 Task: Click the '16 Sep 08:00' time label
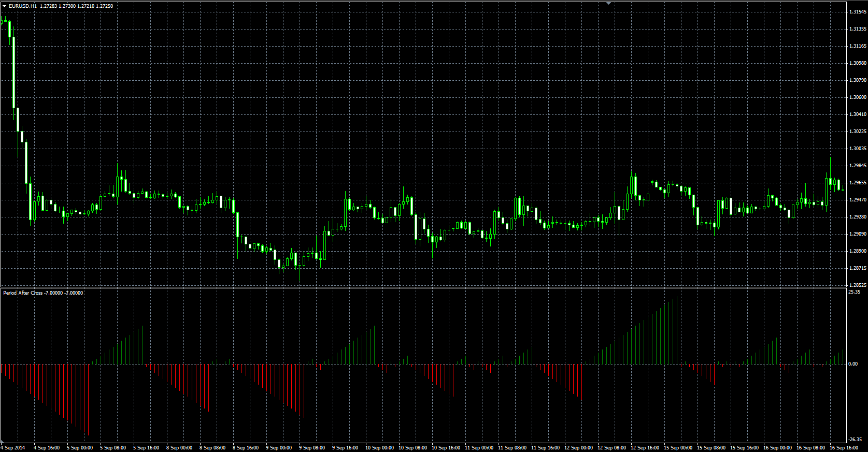click(810, 448)
